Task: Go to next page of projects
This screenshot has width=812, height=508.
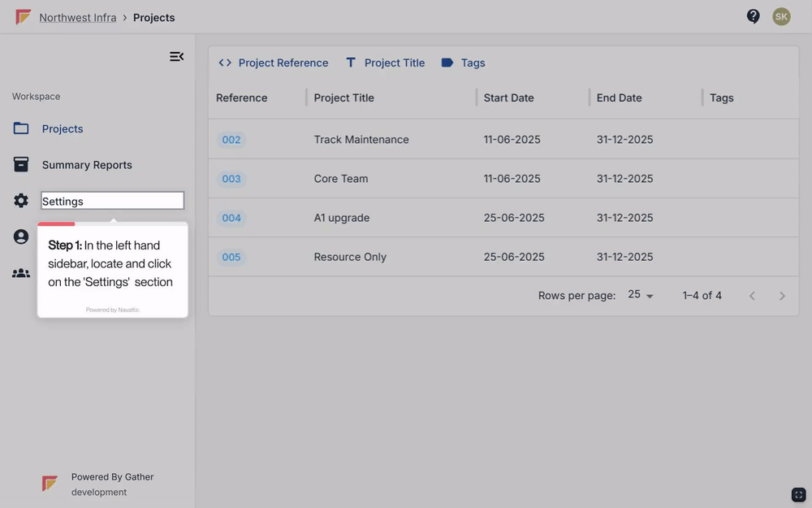Action: point(782,296)
